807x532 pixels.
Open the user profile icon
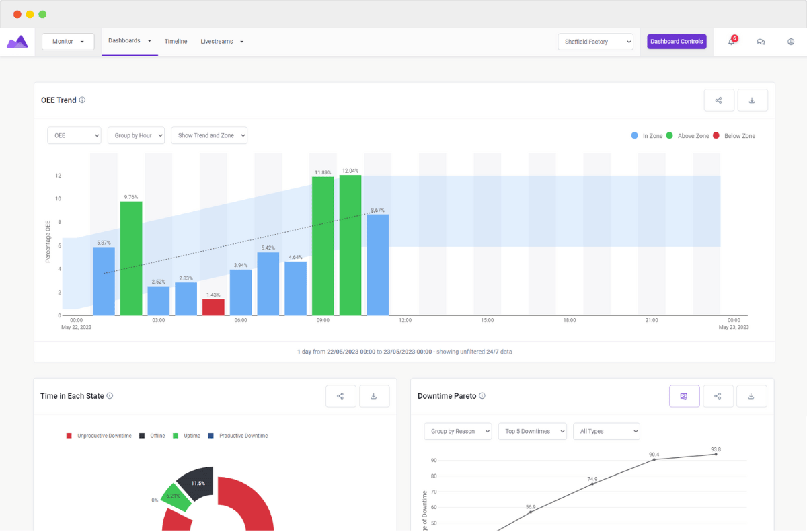point(791,42)
